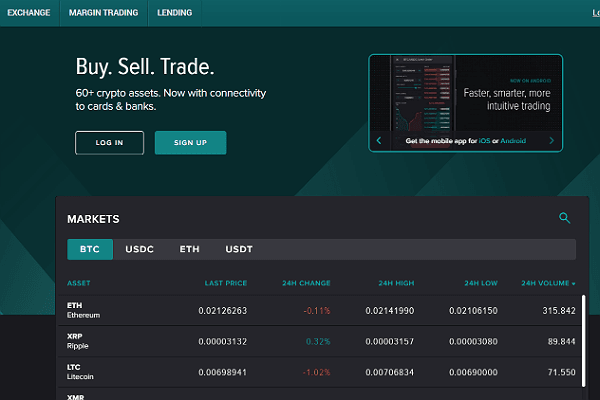Open the Exchange menu item
The image size is (600, 400).
point(28,13)
